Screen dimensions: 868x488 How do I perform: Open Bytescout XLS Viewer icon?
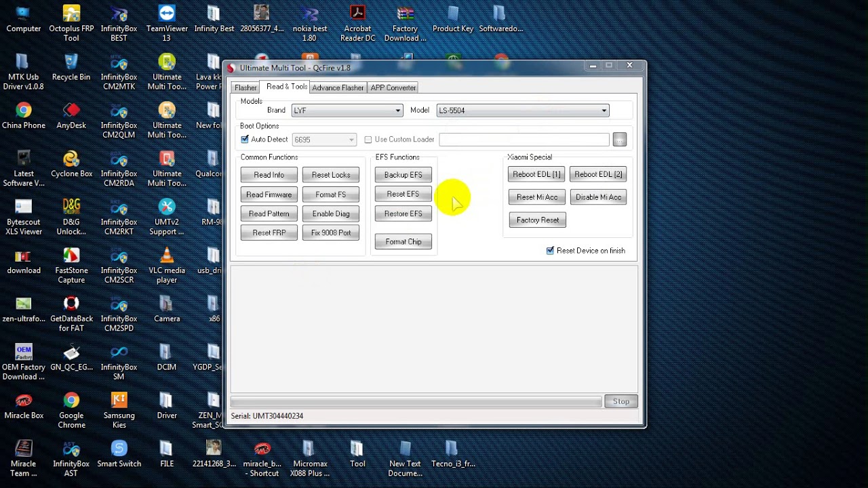coord(24,216)
